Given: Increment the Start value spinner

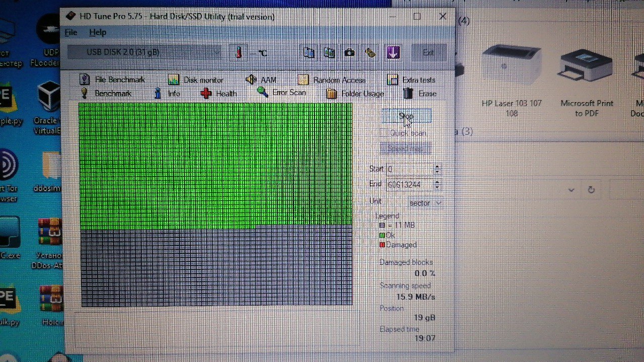Looking at the screenshot, I should pos(437,167).
